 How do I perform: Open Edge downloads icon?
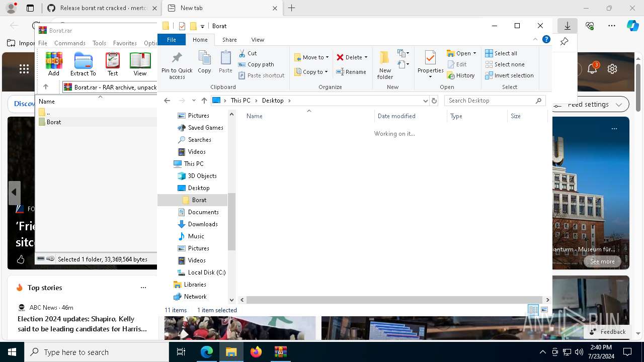[567, 26]
